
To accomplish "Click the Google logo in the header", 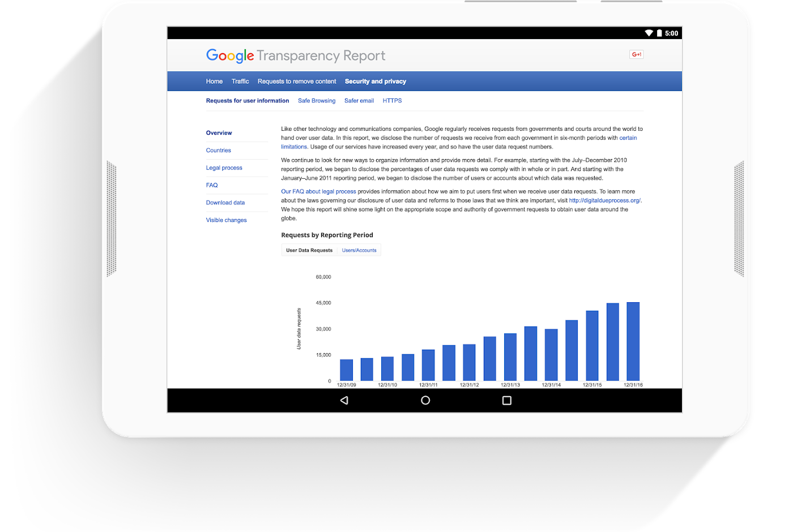I will point(230,55).
